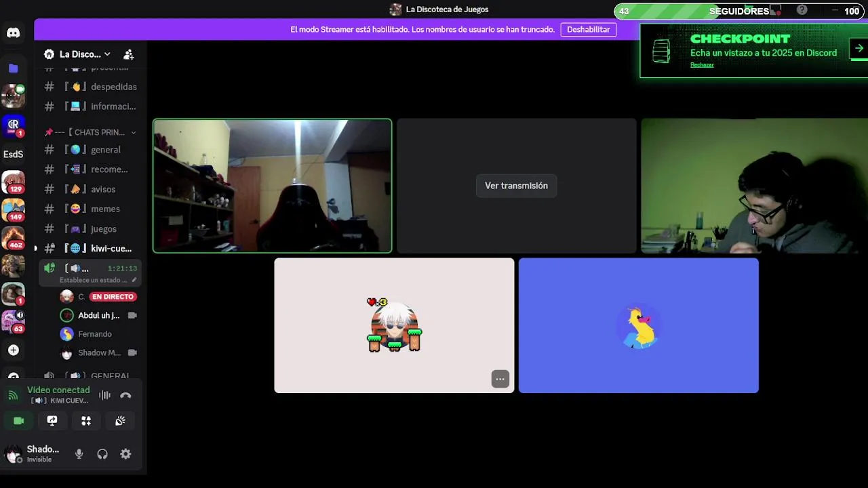Click the EN DIRECTO live badge
This screenshot has height=488, width=868.
[x=113, y=297]
